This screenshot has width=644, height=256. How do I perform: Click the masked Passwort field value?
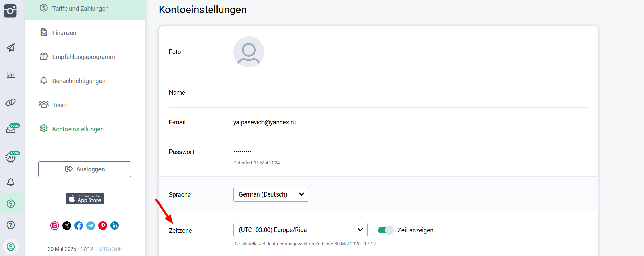click(242, 152)
